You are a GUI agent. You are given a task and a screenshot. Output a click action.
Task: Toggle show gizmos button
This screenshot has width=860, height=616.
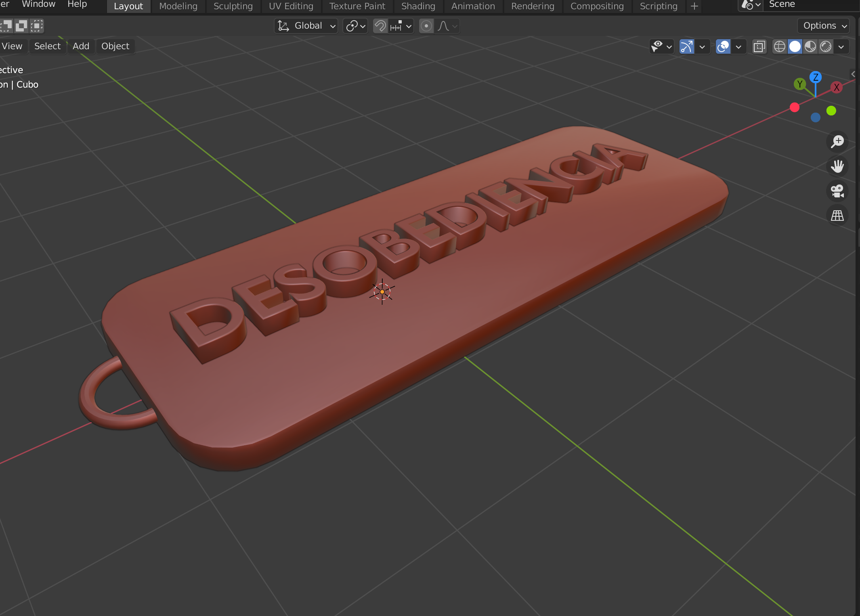tap(687, 47)
